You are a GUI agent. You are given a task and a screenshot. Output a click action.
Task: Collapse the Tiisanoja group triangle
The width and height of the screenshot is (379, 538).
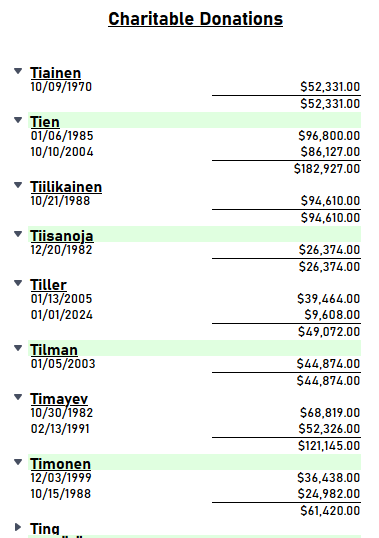coord(18,234)
